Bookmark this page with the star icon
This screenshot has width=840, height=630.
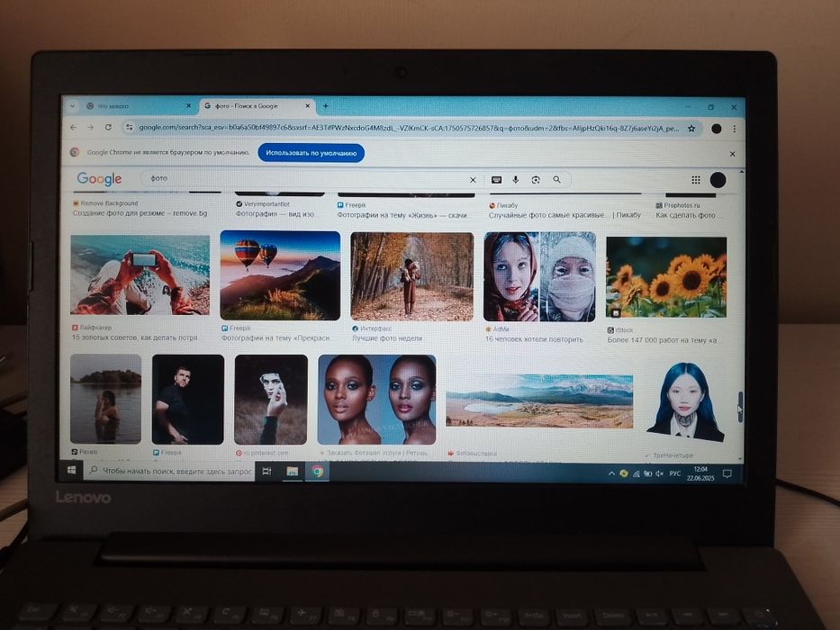[x=691, y=129]
